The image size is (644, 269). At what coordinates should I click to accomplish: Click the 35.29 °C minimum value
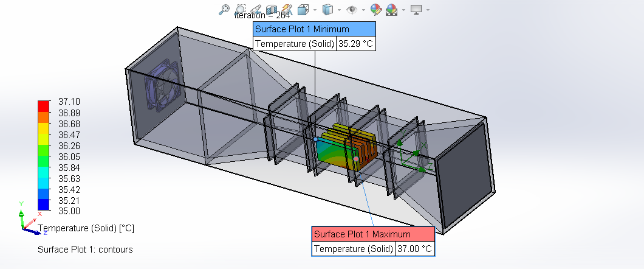(355, 44)
